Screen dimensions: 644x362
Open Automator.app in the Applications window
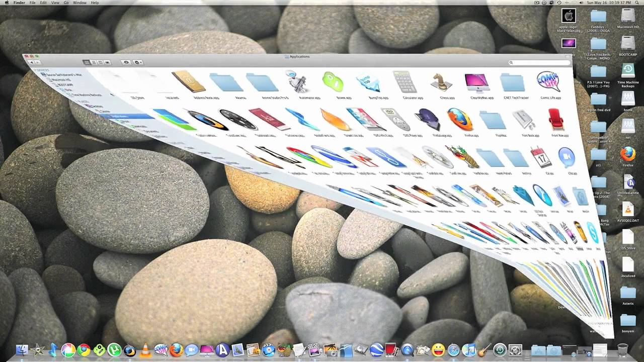pos(297,81)
